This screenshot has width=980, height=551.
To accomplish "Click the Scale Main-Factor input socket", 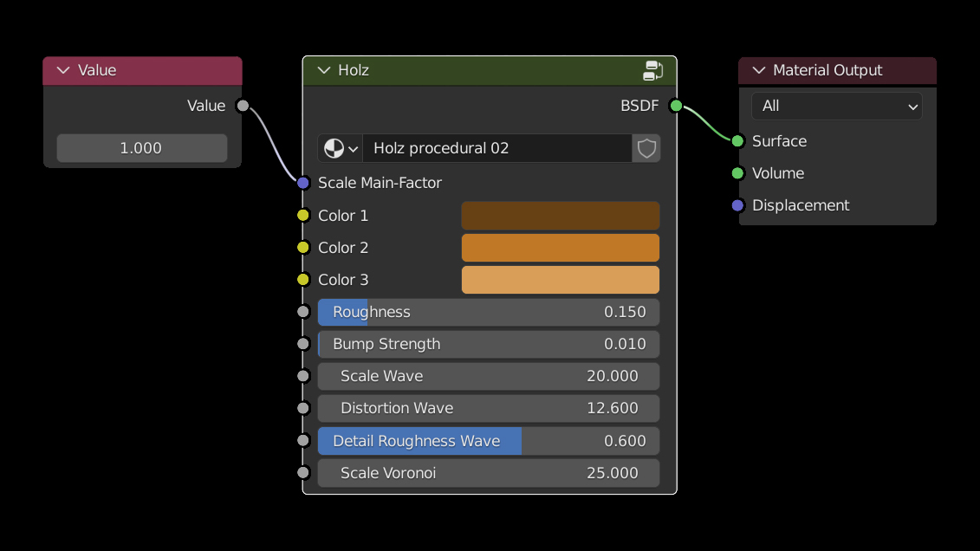I will [302, 183].
